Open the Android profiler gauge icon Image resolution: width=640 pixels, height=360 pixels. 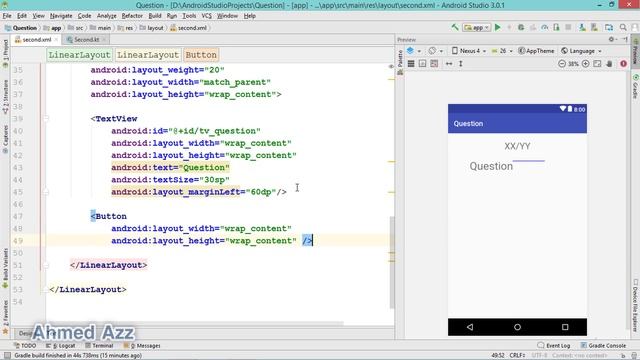coord(544,27)
